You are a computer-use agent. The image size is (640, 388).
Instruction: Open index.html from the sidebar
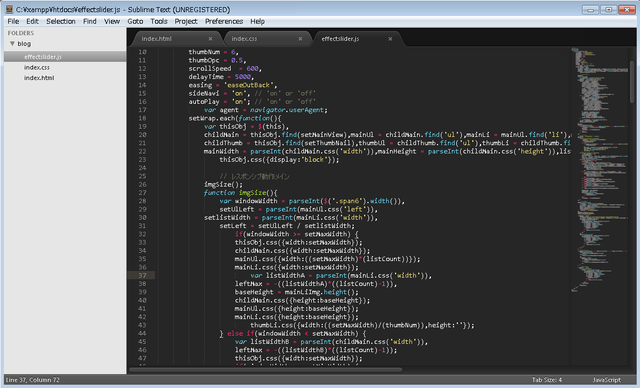[39, 78]
